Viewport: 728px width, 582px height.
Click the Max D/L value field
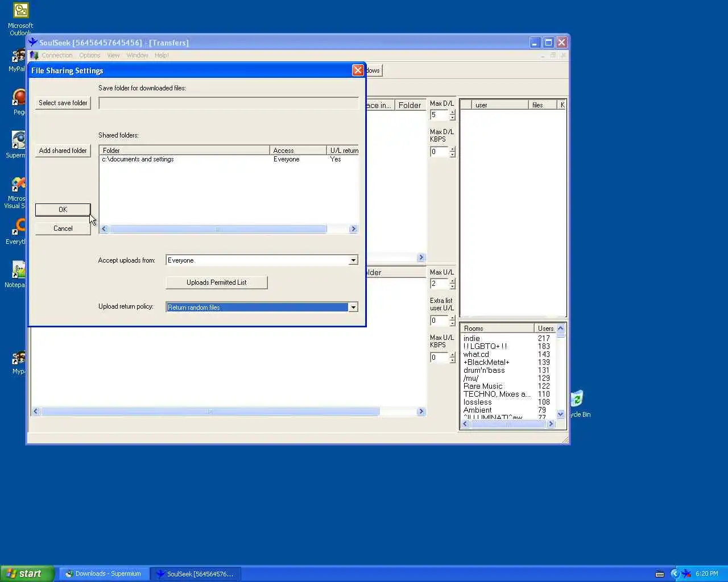pos(440,115)
